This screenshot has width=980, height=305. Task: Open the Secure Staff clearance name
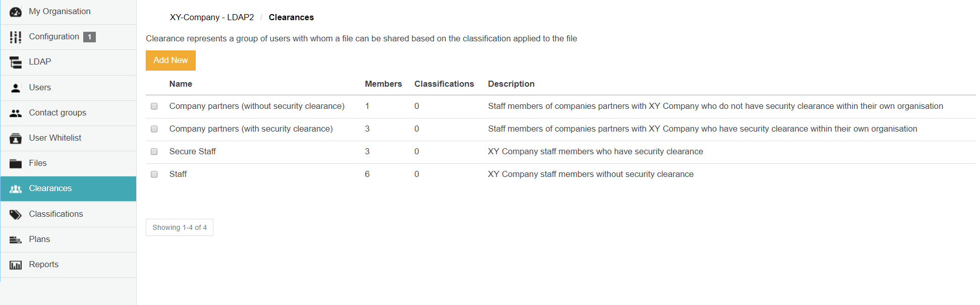click(193, 152)
